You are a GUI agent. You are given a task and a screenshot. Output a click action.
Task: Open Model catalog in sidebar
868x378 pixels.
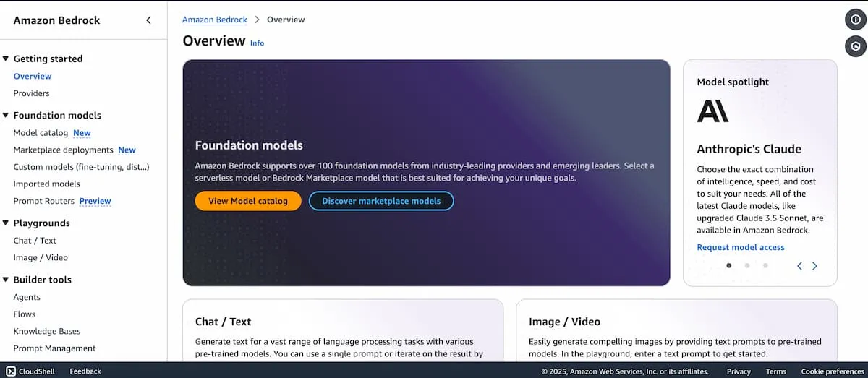pos(41,133)
